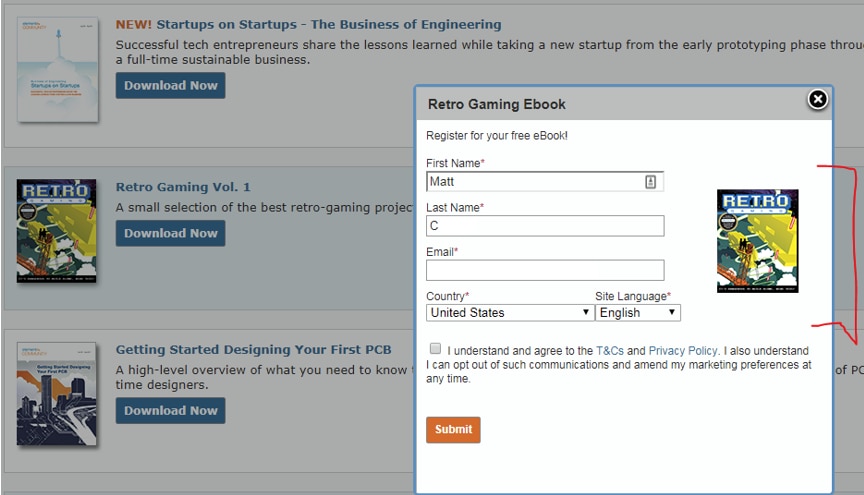Click the Retro Gaming cover in the list

tap(56, 231)
